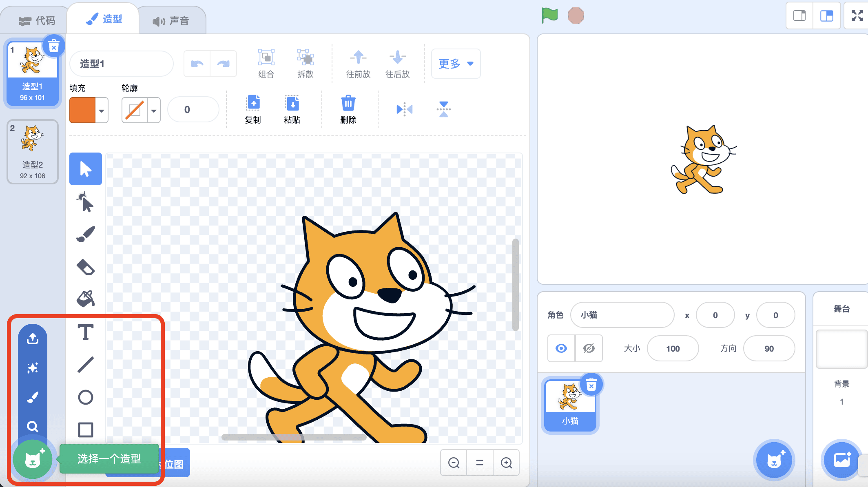The height and width of the screenshot is (487, 868).
Task: Select the Fill bucket tool
Action: click(85, 299)
